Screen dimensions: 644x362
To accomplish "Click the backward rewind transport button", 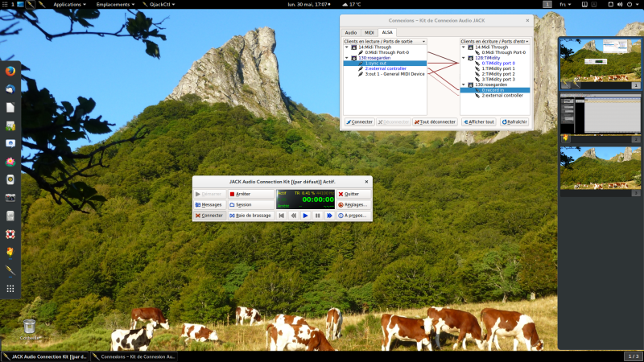I will coord(293,216).
